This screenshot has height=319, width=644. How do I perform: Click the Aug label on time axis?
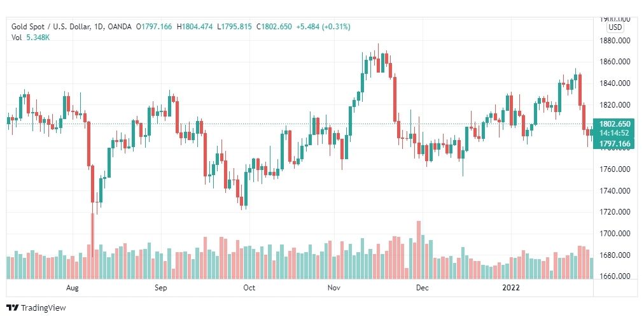click(72, 288)
